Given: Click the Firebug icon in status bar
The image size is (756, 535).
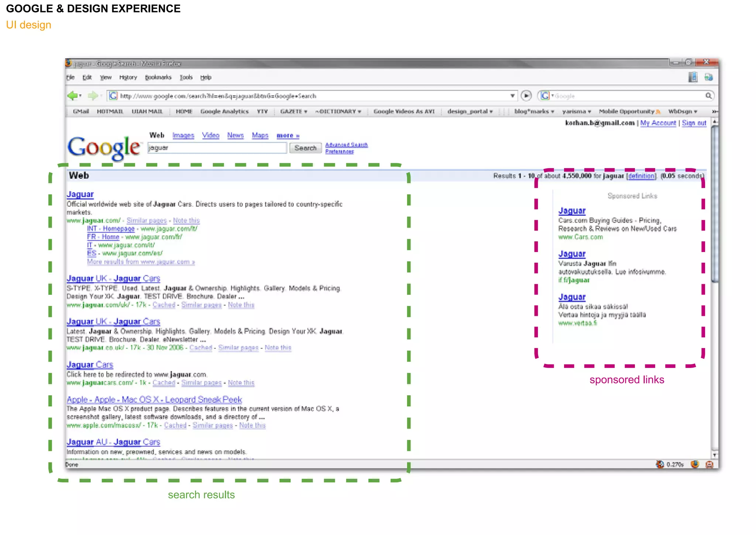Looking at the screenshot, I should [x=660, y=464].
